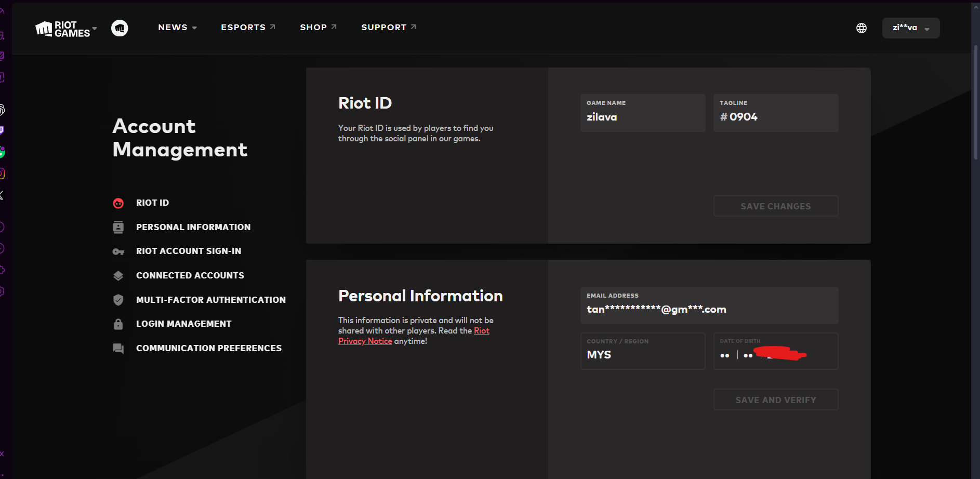Viewport: 980px width, 479px height.
Task: Open the language globe icon
Action: tap(862, 28)
